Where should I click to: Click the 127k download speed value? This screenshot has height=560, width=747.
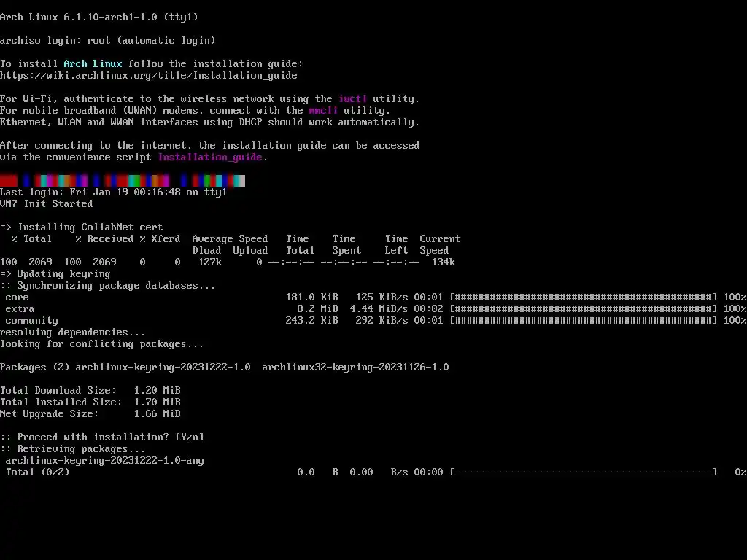click(x=209, y=262)
